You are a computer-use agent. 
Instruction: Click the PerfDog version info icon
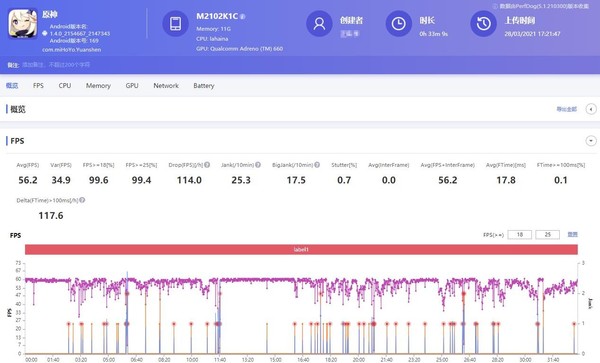click(495, 6)
